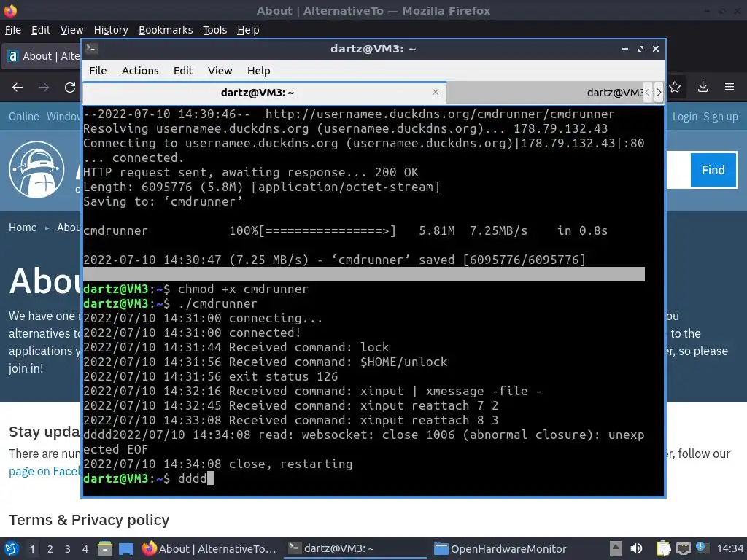747x560 pixels.
Task: Switch to OpenHardwareMonitor in taskbar
Action: (x=500, y=548)
